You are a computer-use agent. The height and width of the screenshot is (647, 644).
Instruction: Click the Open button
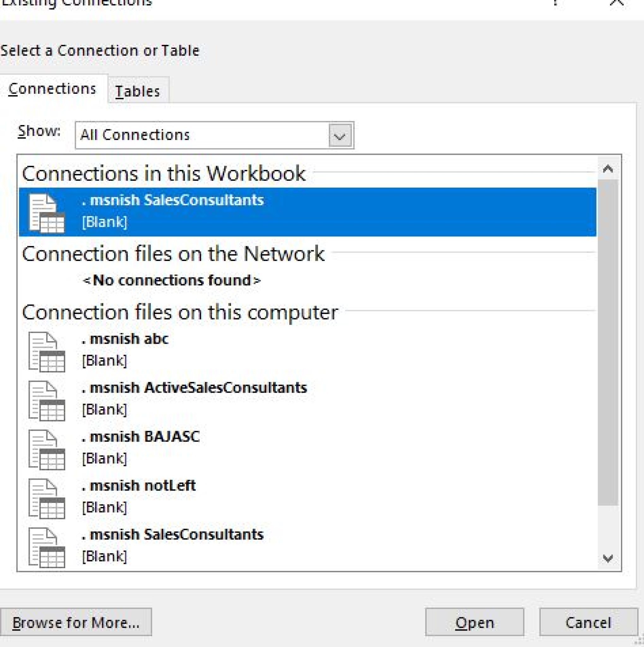[x=475, y=622]
